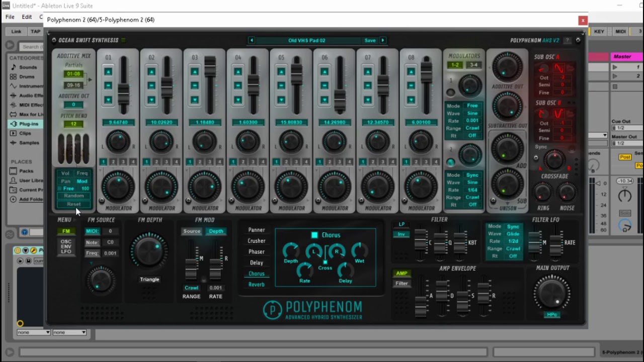Open the Polyphenom help question-mark button
This screenshot has width=644, height=362.
click(567, 40)
